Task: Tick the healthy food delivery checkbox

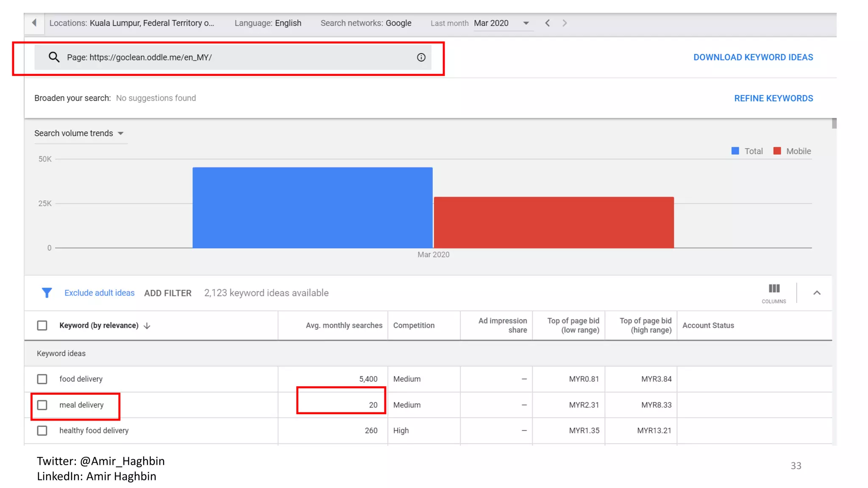Action: click(42, 431)
